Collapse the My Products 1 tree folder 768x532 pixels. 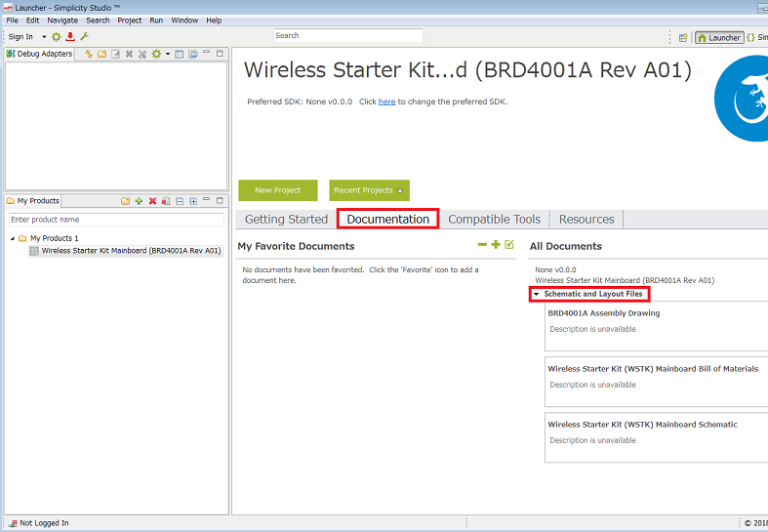point(13,238)
